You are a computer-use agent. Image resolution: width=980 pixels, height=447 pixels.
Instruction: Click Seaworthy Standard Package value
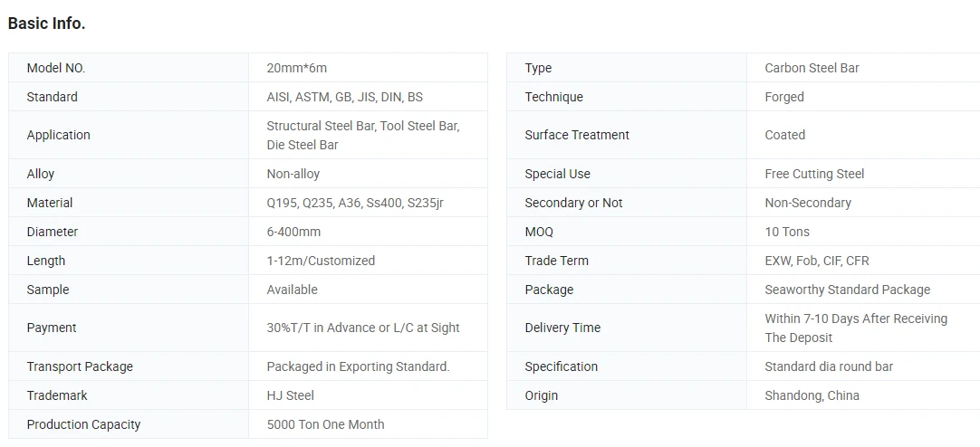pos(848,290)
